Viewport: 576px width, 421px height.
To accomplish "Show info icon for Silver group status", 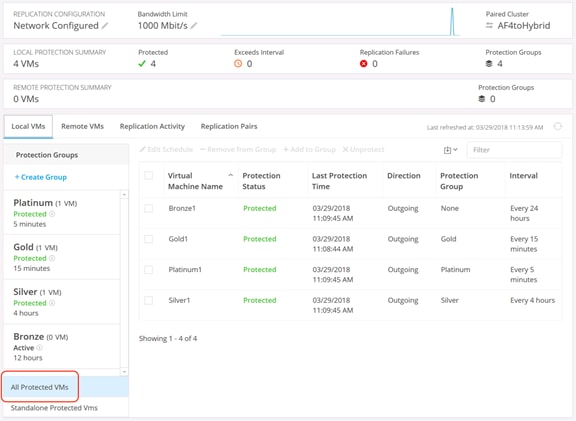I will [x=52, y=303].
